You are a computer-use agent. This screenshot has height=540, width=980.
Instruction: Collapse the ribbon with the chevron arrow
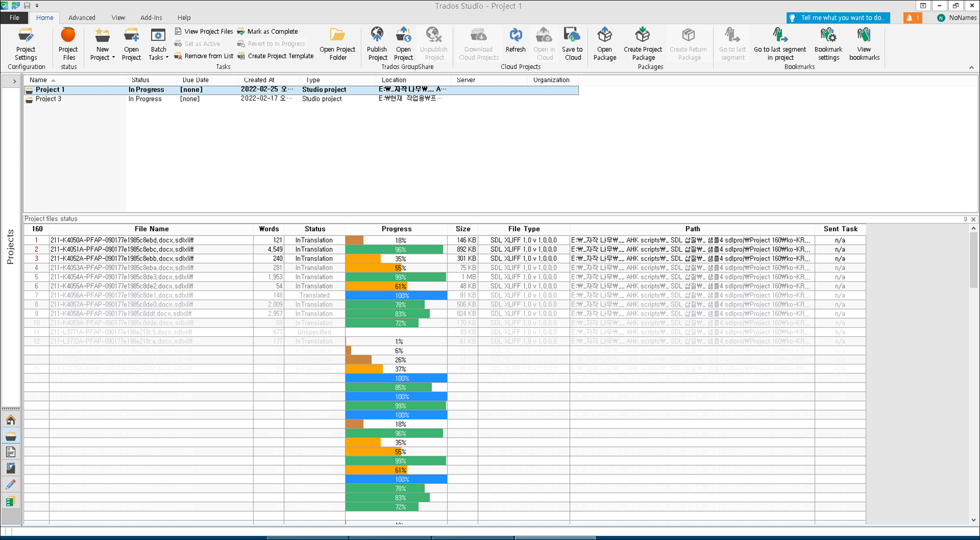point(972,68)
